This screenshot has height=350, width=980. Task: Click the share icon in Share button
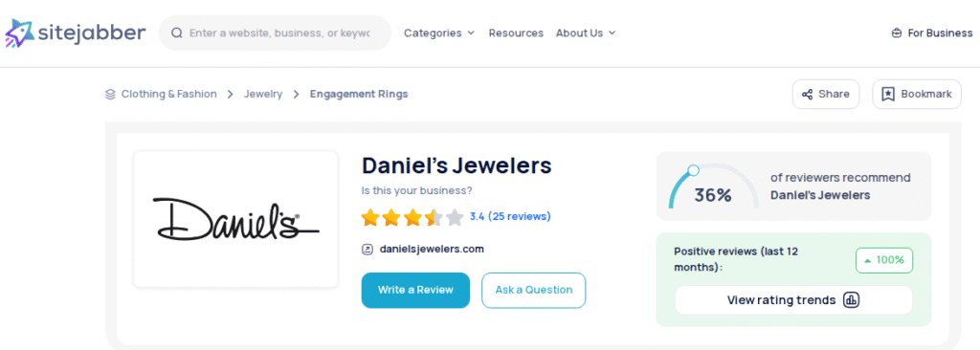coord(808,95)
